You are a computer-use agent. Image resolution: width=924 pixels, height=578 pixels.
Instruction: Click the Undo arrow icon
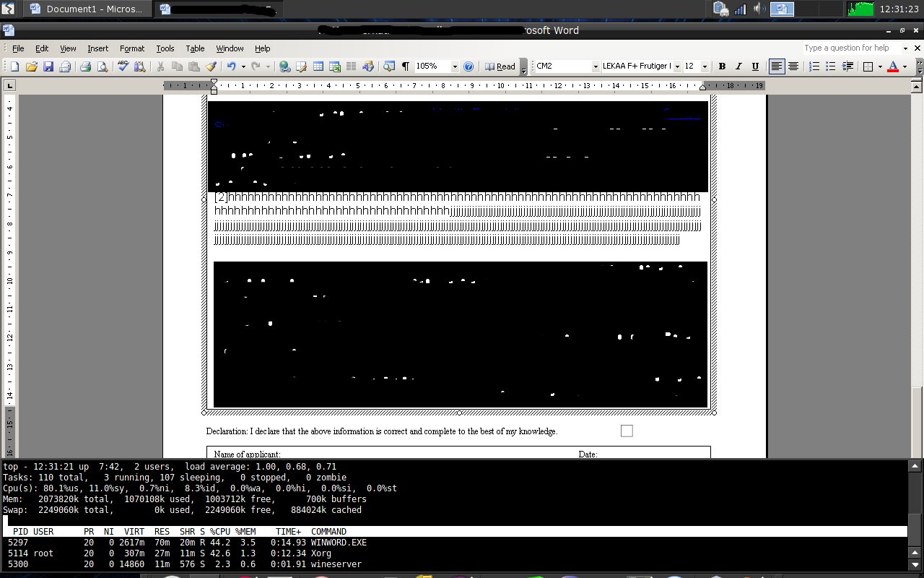pos(231,66)
